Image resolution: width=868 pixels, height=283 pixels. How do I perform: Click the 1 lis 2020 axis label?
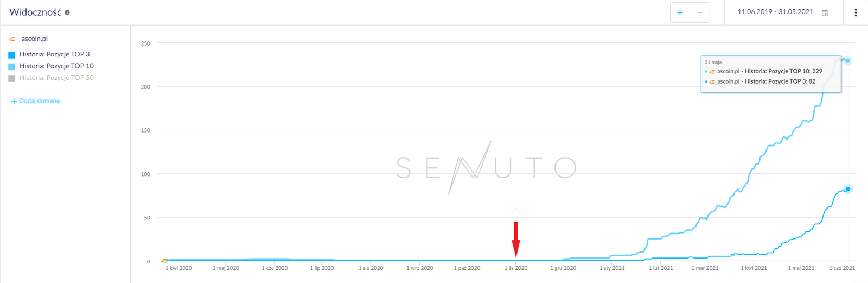[x=516, y=268]
